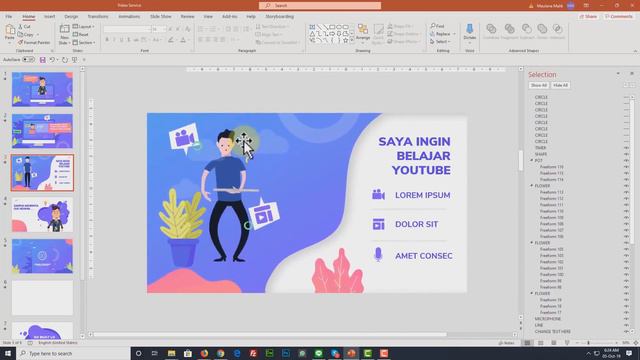Switch to Reading View icon
The height and width of the screenshot is (360, 640).
pyautogui.click(x=554, y=343)
